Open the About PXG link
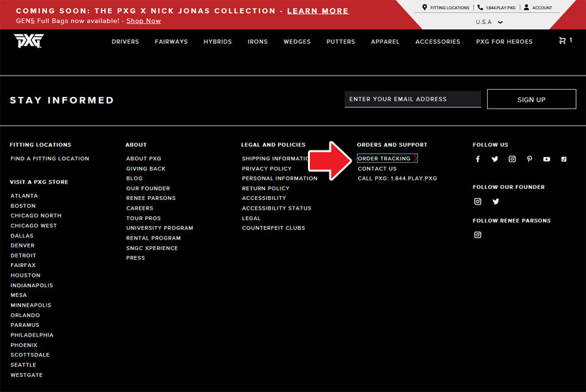 [x=143, y=158]
